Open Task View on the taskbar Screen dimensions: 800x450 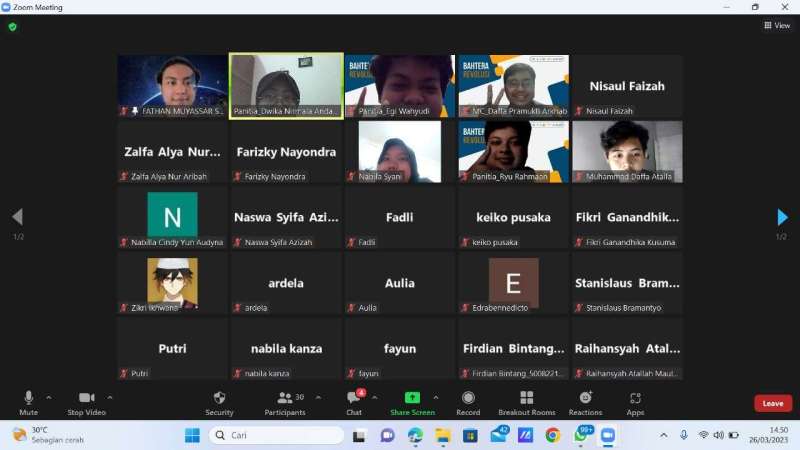click(x=359, y=436)
